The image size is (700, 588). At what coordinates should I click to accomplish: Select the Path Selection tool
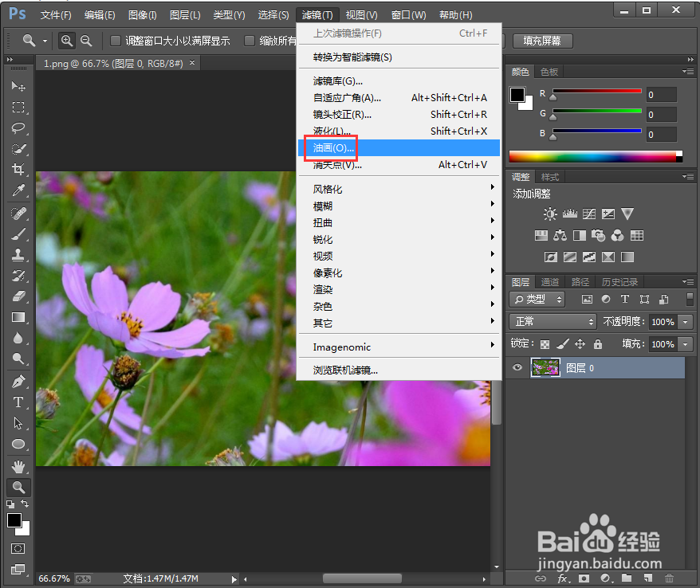click(18, 423)
